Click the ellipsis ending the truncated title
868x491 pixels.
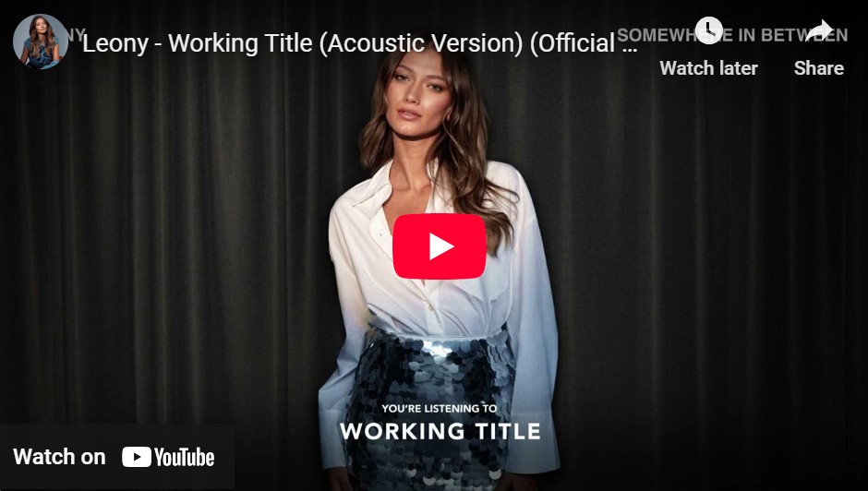pyautogui.click(x=630, y=49)
